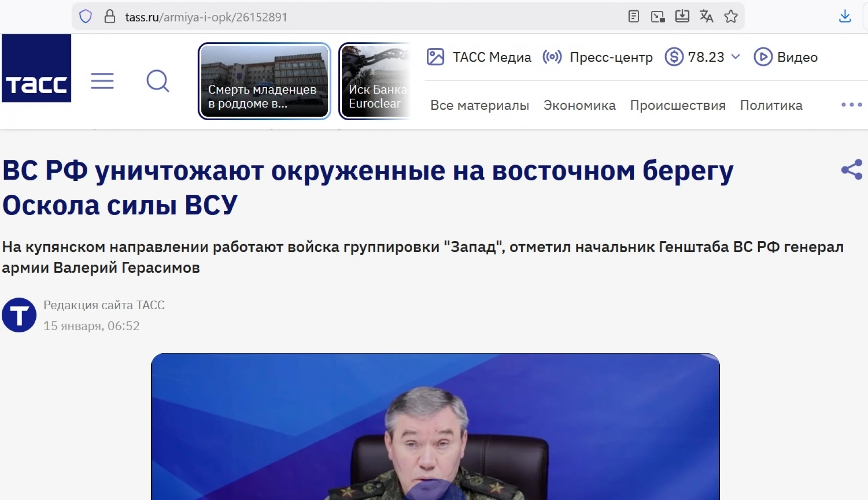
Task: Open ТАСС Медиа section
Action: click(479, 57)
